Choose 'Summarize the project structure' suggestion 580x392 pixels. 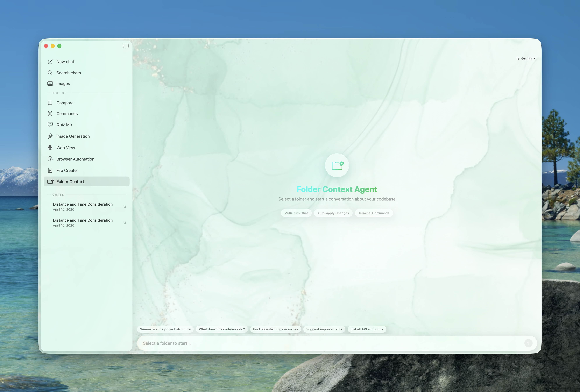point(165,329)
